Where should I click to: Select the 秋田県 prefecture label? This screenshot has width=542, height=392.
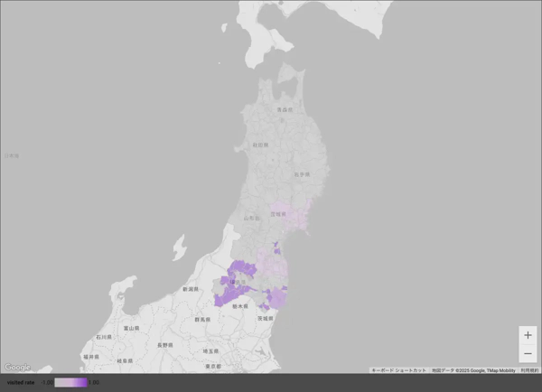(x=261, y=145)
